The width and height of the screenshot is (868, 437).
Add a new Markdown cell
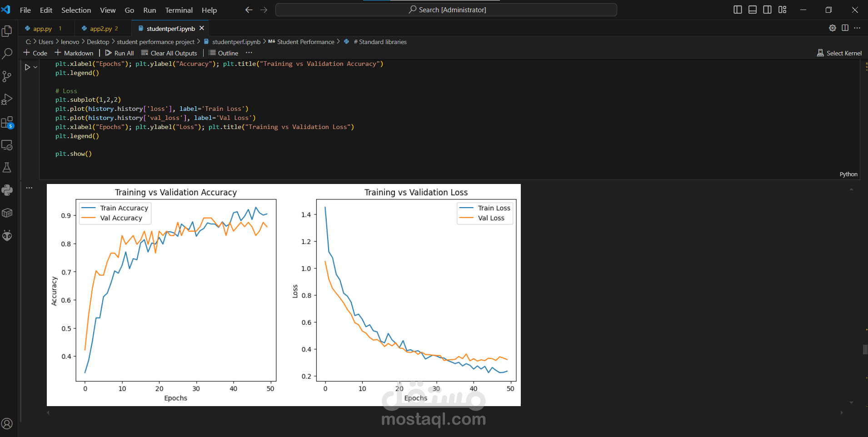point(74,53)
